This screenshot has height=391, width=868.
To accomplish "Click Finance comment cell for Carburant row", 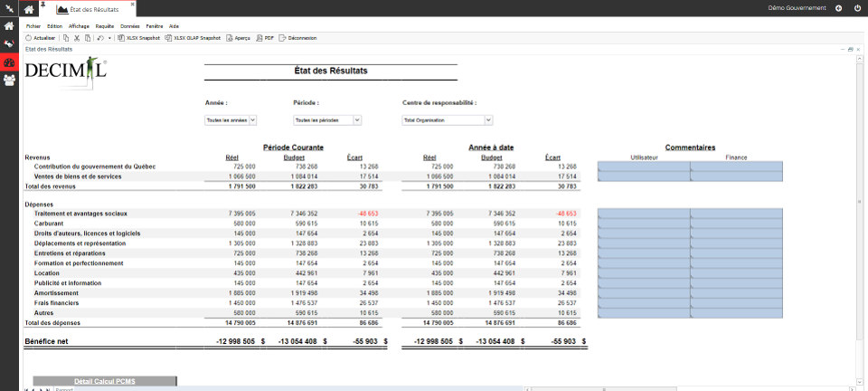I will [737, 224].
